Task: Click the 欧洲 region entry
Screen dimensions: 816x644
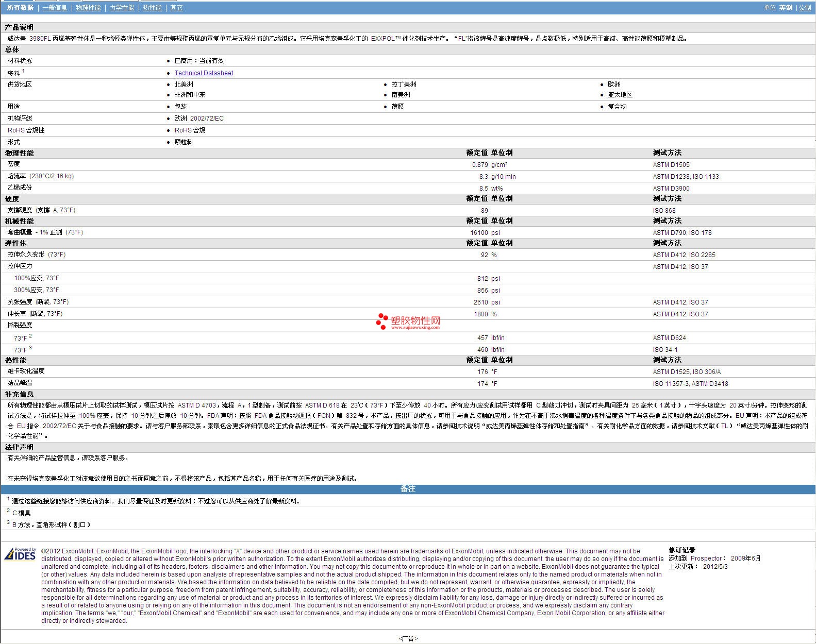Action: (614, 84)
